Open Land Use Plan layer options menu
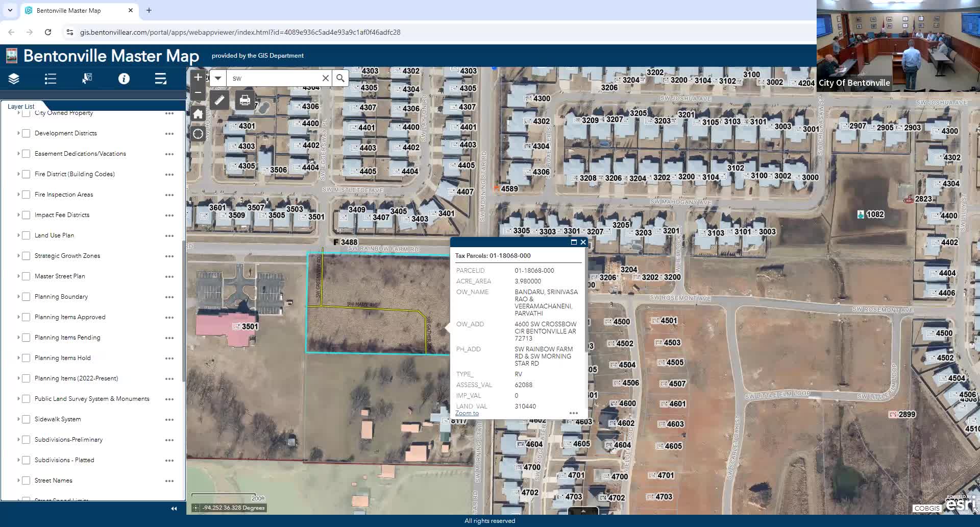The width and height of the screenshot is (980, 527). 169,236
